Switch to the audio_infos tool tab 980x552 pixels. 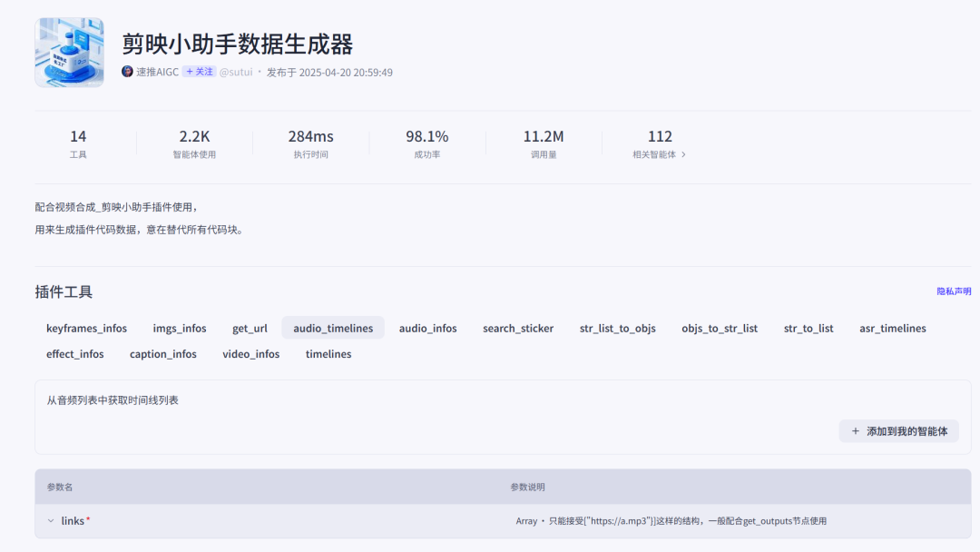[428, 328]
